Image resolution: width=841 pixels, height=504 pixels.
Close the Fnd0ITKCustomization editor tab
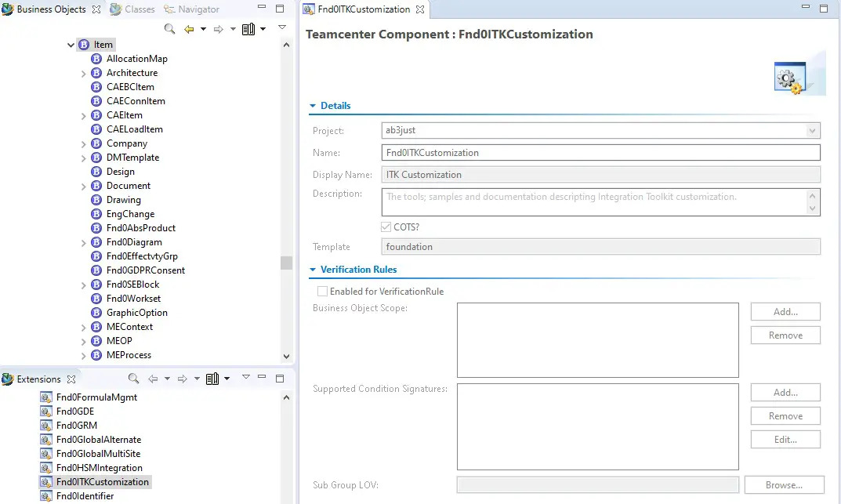[x=420, y=9]
